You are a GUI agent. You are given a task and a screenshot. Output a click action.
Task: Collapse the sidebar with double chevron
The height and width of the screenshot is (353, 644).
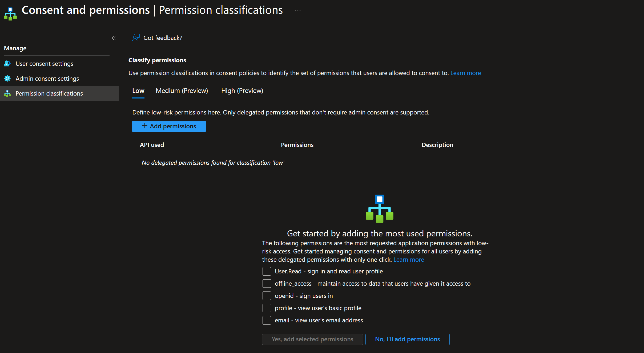point(114,38)
